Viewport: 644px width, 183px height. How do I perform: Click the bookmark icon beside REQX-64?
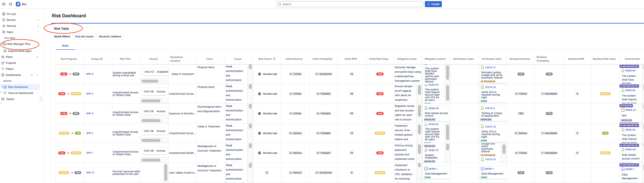point(623,71)
